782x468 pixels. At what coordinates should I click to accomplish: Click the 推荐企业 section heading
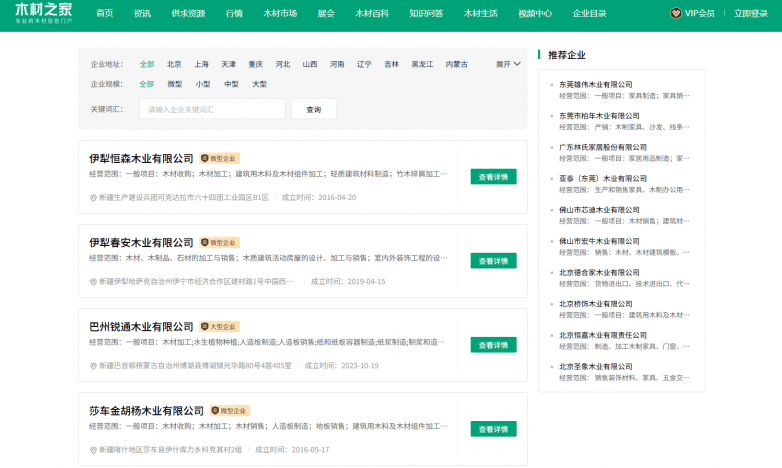click(x=567, y=55)
